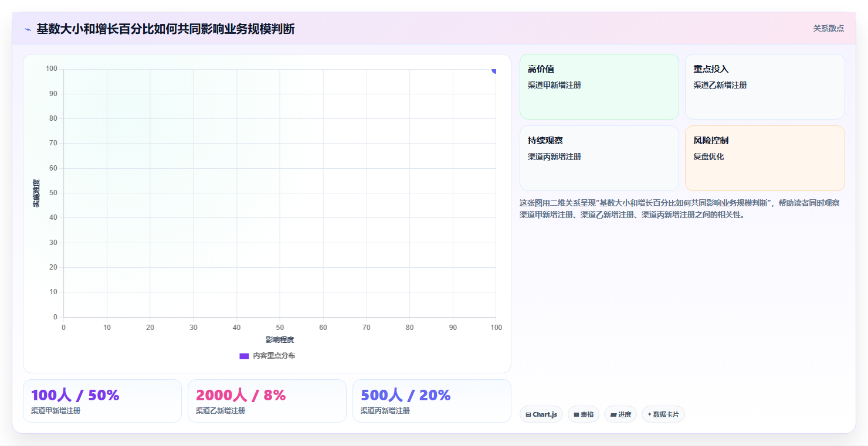Click the 进度 tag chip
This screenshot has height=446, width=868.
(x=621, y=414)
